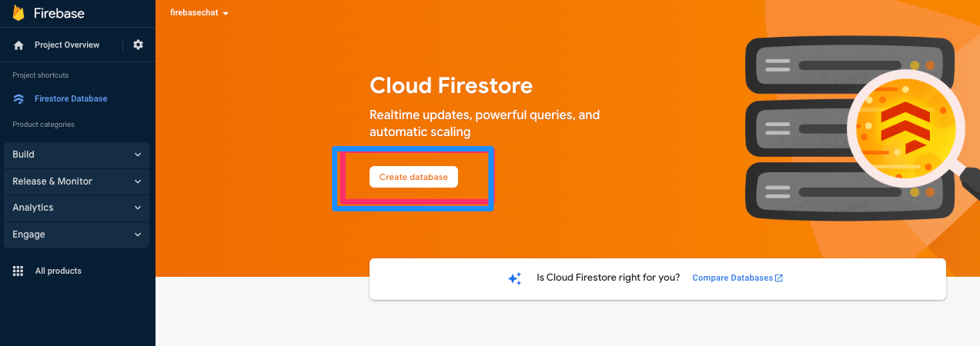Click the Is Cloud Firestore right for you card
Screen dimensions: 980x346
pyautogui.click(x=657, y=279)
